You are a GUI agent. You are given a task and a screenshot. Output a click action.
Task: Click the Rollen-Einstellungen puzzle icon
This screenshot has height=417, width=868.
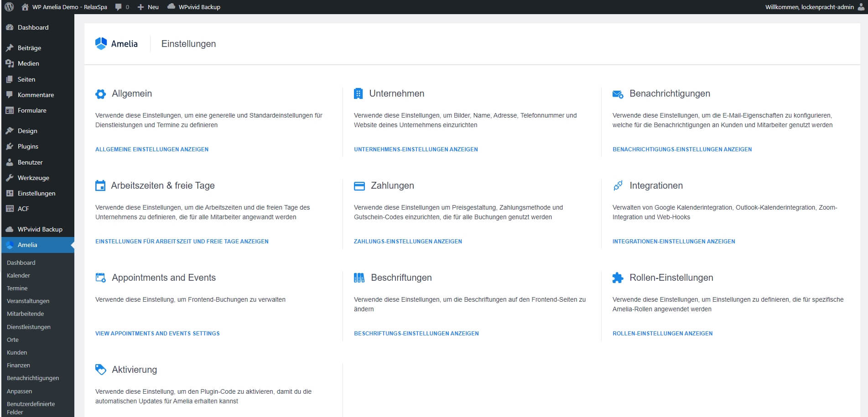(x=618, y=278)
